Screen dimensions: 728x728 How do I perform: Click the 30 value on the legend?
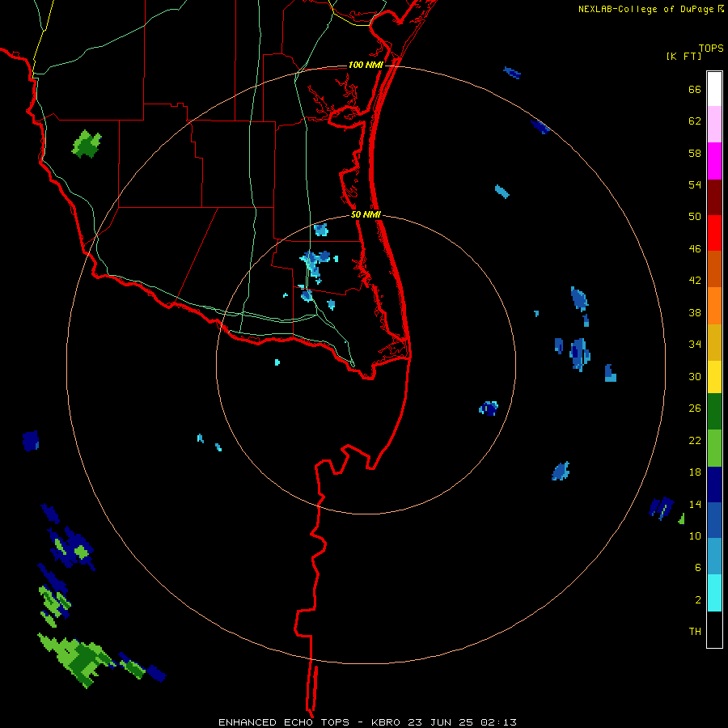tap(695, 376)
